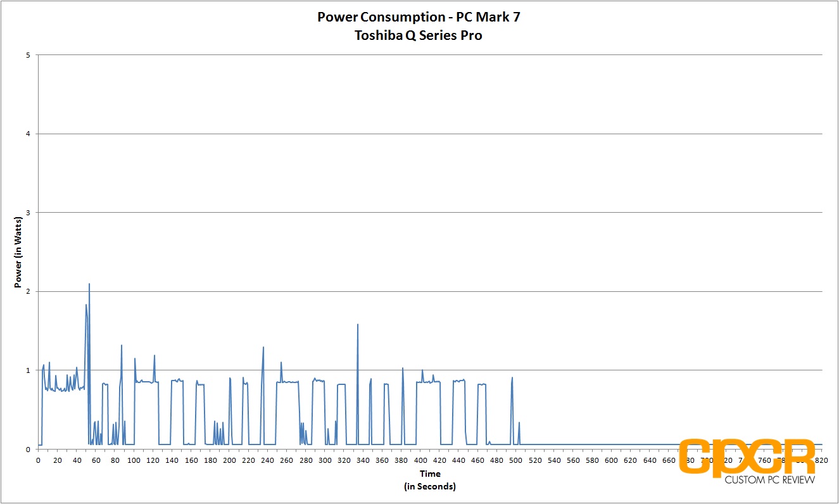Image resolution: width=839 pixels, height=504 pixels.
Task: Click the x-axis tick label 600
Action: 612,460
